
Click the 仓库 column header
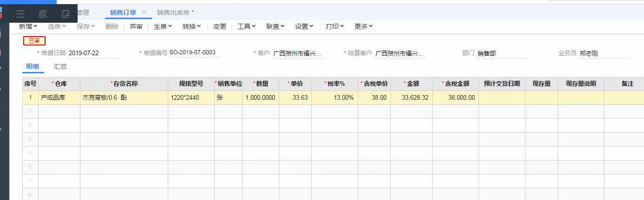[x=59, y=84]
